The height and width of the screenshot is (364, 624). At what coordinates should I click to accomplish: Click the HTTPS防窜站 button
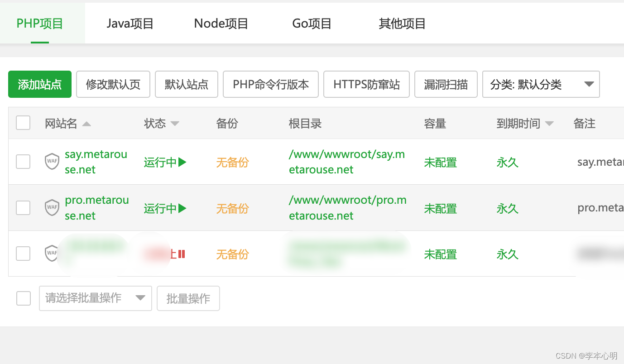[367, 84]
